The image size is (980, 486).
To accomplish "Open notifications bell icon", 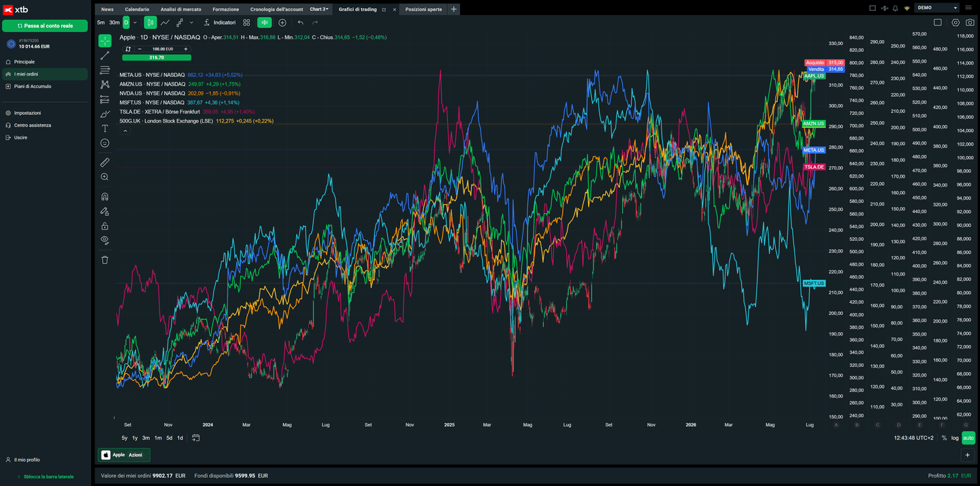I will 895,8.
